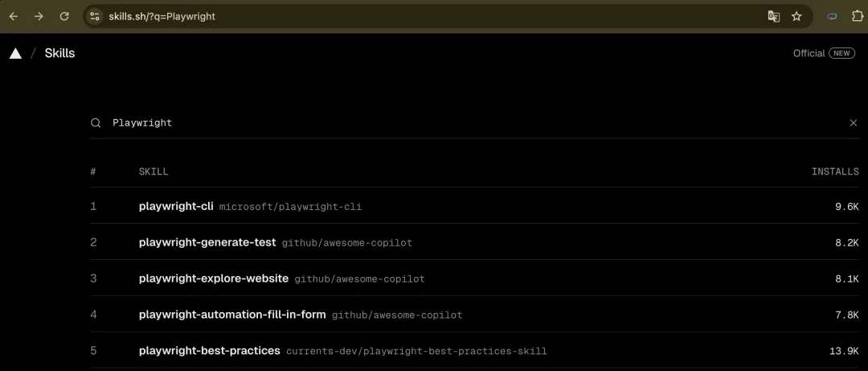Image resolution: width=868 pixels, height=371 pixels.
Task: View site information in address bar
Action: click(95, 16)
